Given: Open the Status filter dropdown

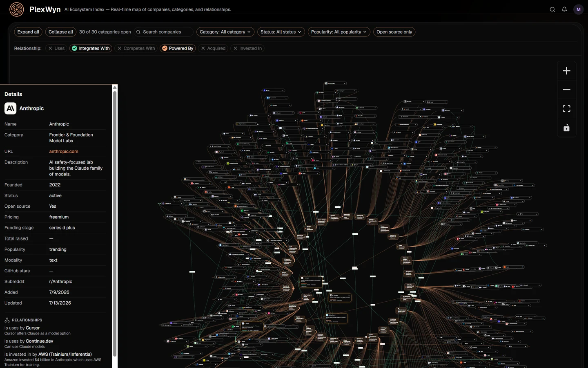Looking at the screenshot, I should pyautogui.click(x=281, y=32).
